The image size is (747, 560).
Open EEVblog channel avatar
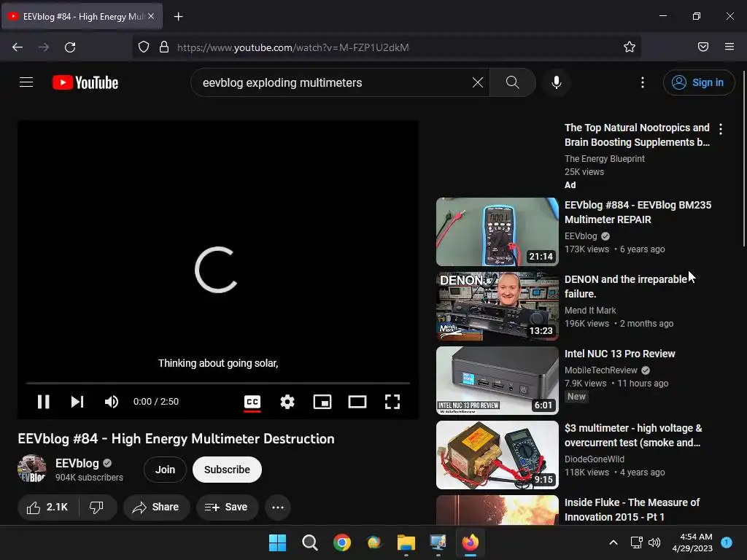pos(32,469)
